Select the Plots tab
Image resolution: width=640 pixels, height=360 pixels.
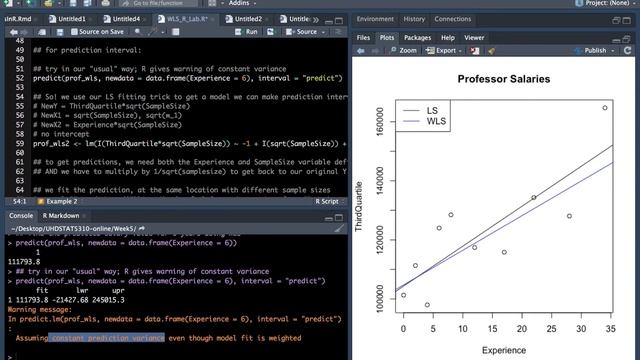pos(387,38)
